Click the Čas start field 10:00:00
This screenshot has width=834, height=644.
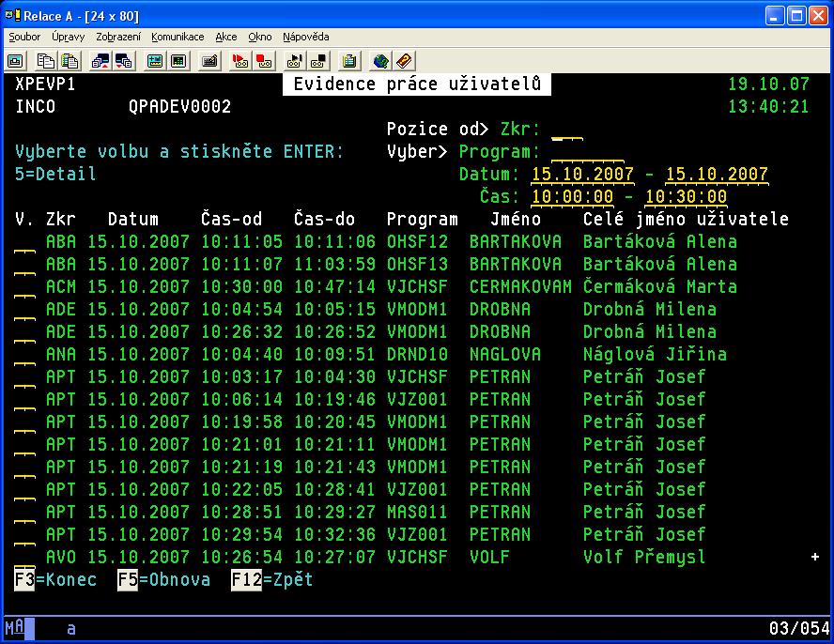click(x=572, y=197)
